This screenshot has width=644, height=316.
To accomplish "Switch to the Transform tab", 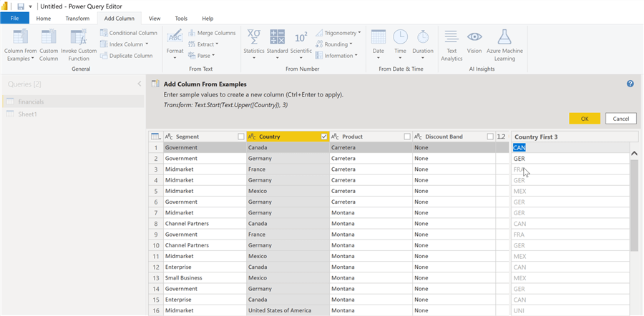I will [x=77, y=18].
